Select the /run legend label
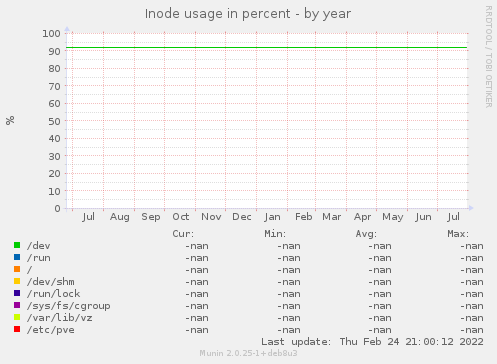Image resolution: width=497 pixels, height=364 pixels. 39,258
